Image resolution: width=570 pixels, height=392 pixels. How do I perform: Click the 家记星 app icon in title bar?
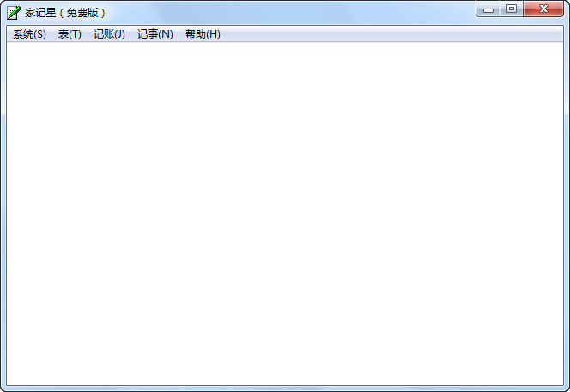point(14,12)
